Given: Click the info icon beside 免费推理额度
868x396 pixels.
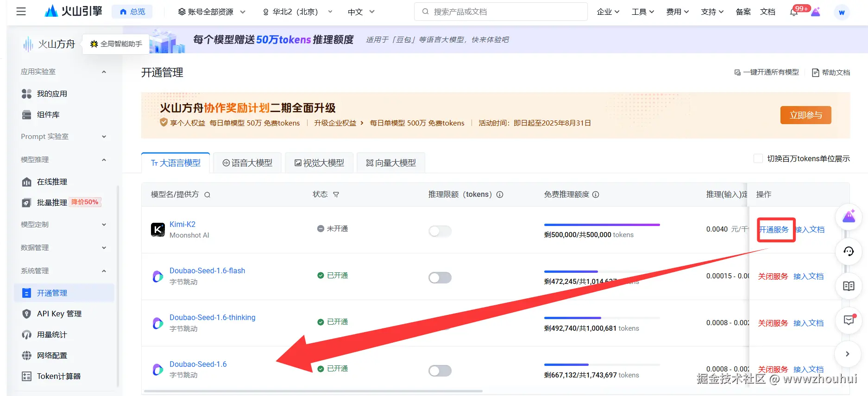Looking at the screenshot, I should point(596,195).
